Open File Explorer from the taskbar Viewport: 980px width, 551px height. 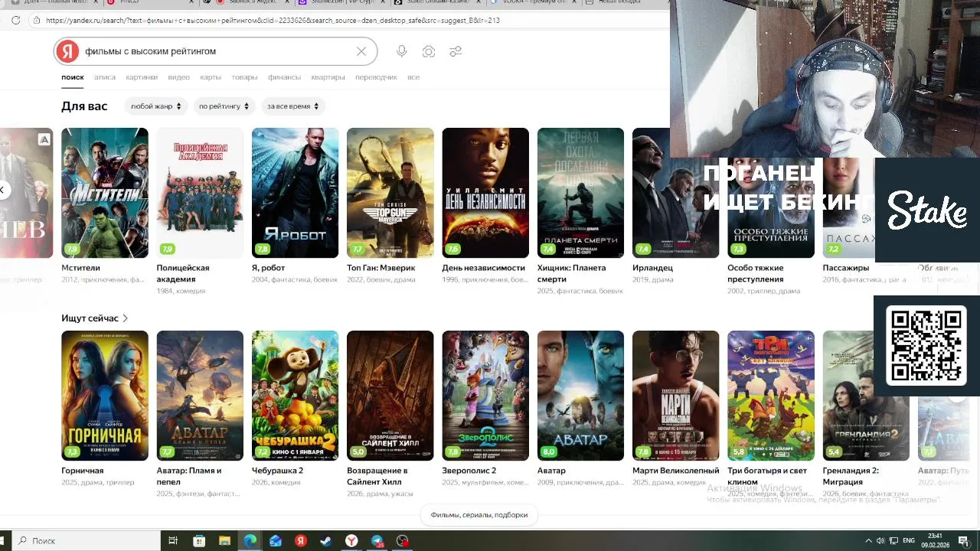point(224,541)
